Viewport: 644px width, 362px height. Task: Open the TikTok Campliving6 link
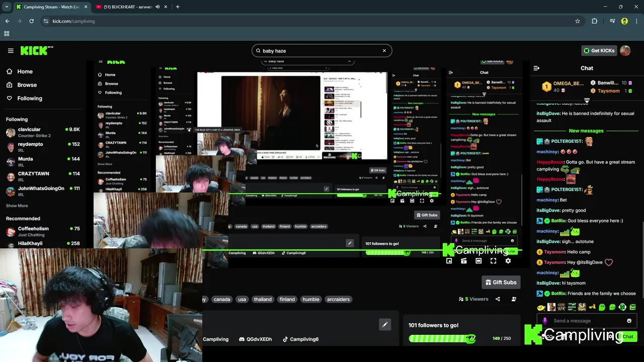pos(300,339)
